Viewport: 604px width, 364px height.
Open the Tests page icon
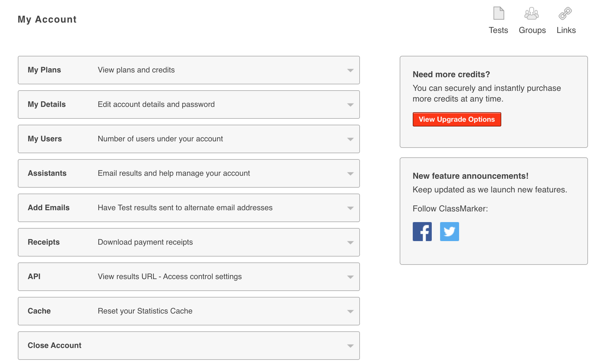499,13
